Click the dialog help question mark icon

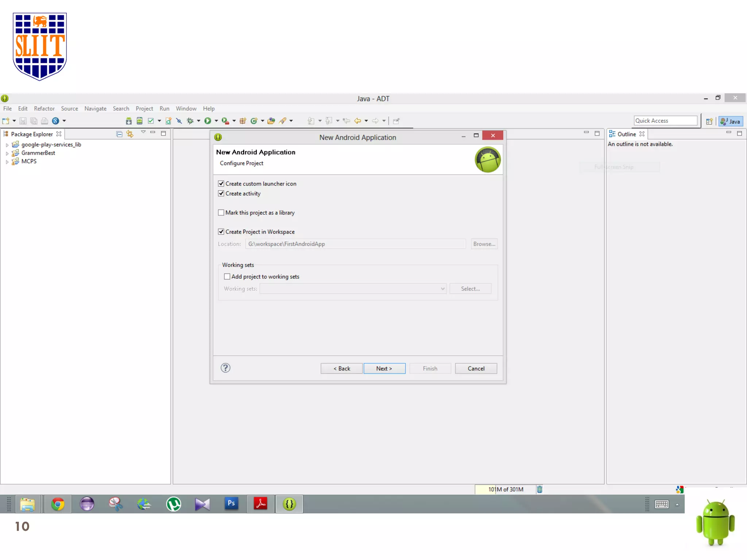pos(225,368)
